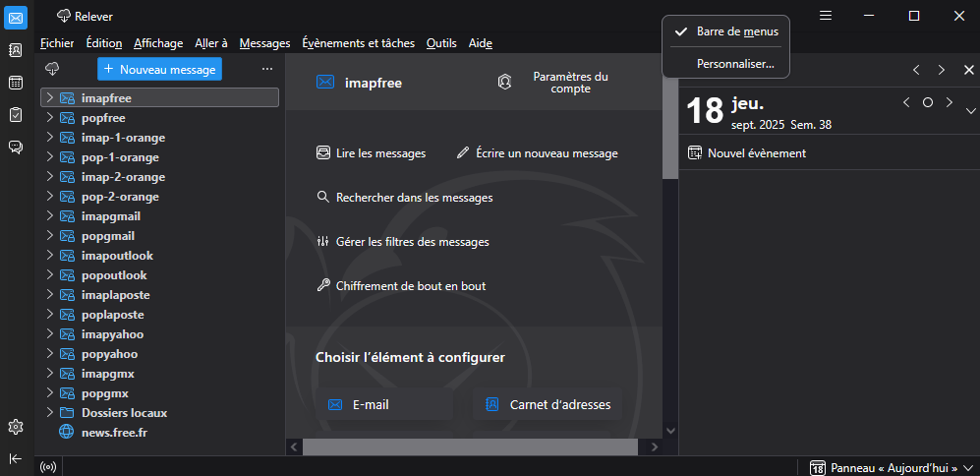Expand the popoutlook account folder
980x476 pixels.
[49, 275]
